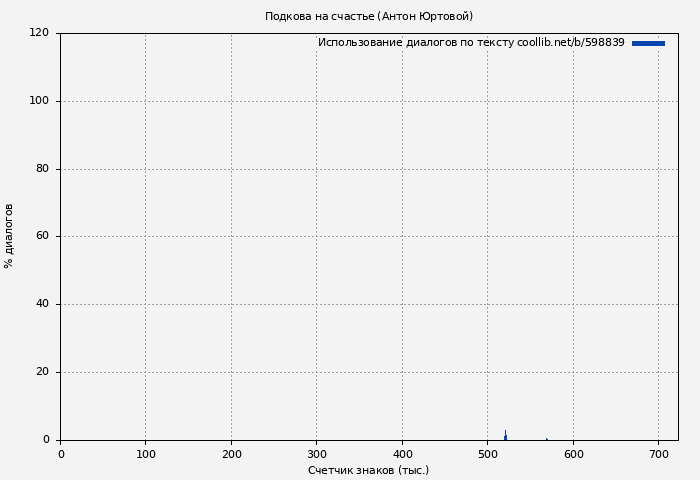Viewport: 700px width, 480px height.
Task: Click the x-axis tick label 400
Action: click(x=402, y=454)
